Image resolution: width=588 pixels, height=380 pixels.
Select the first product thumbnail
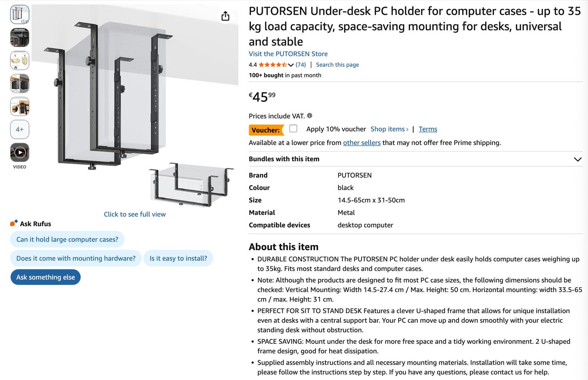19,15
